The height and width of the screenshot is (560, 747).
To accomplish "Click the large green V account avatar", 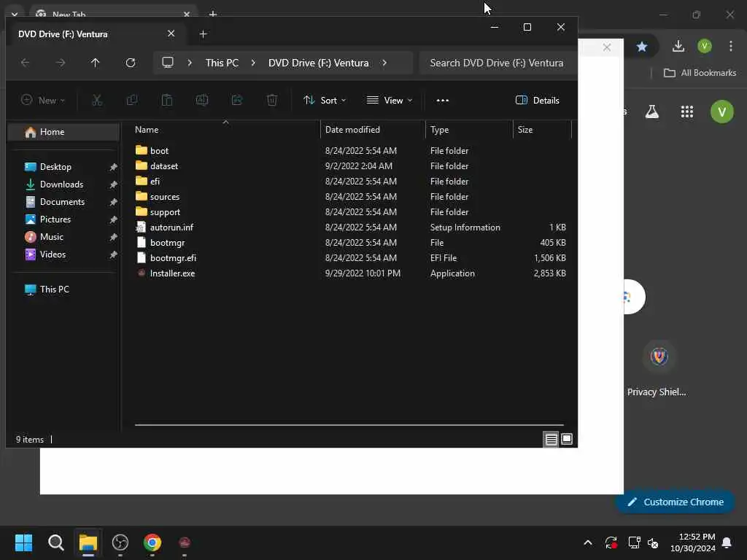I will point(721,112).
